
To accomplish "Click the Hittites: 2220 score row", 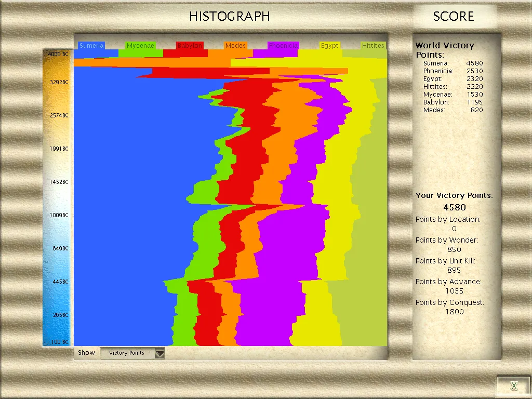I will coord(453,87).
